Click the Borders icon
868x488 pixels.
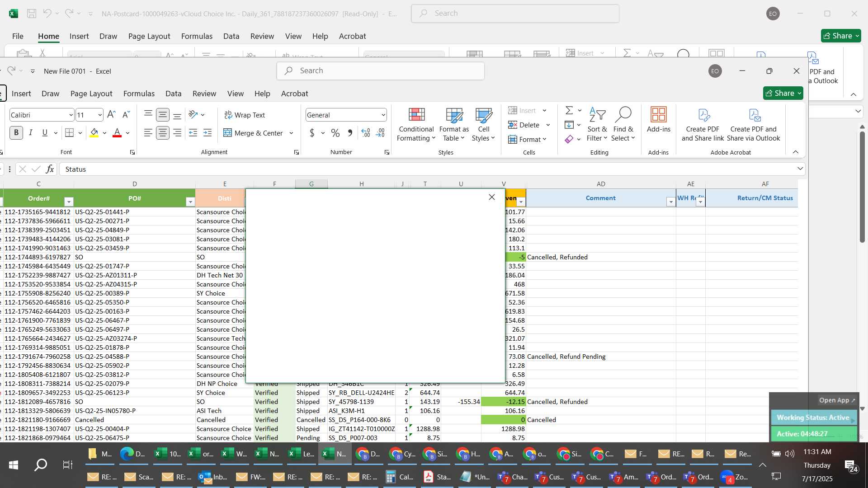tap(69, 133)
